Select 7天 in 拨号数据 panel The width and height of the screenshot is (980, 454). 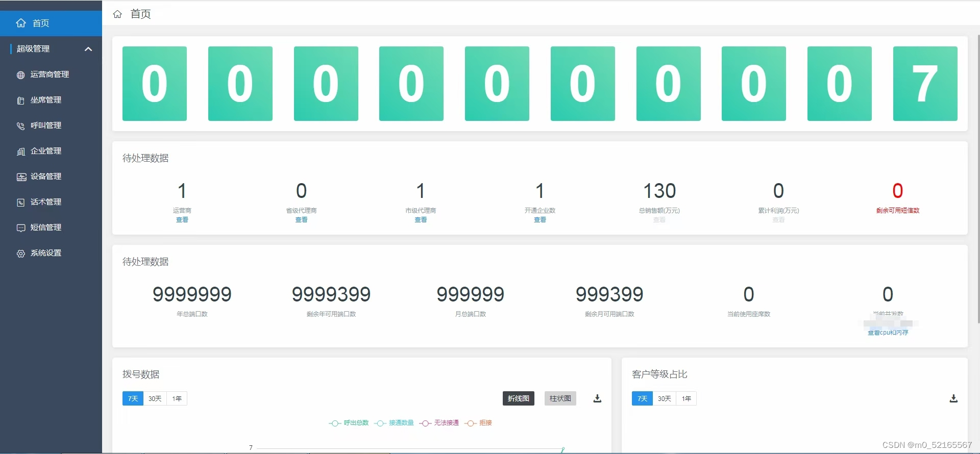point(133,398)
